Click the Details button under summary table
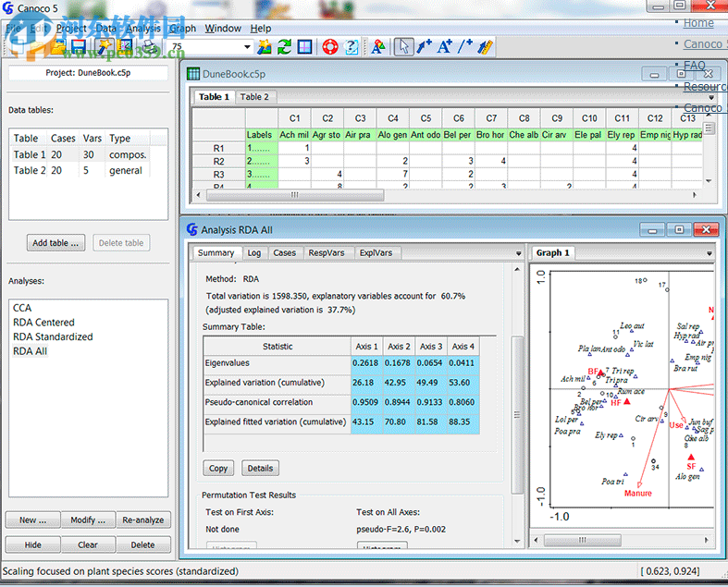This screenshot has height=587, width=728. pos(259,469)
